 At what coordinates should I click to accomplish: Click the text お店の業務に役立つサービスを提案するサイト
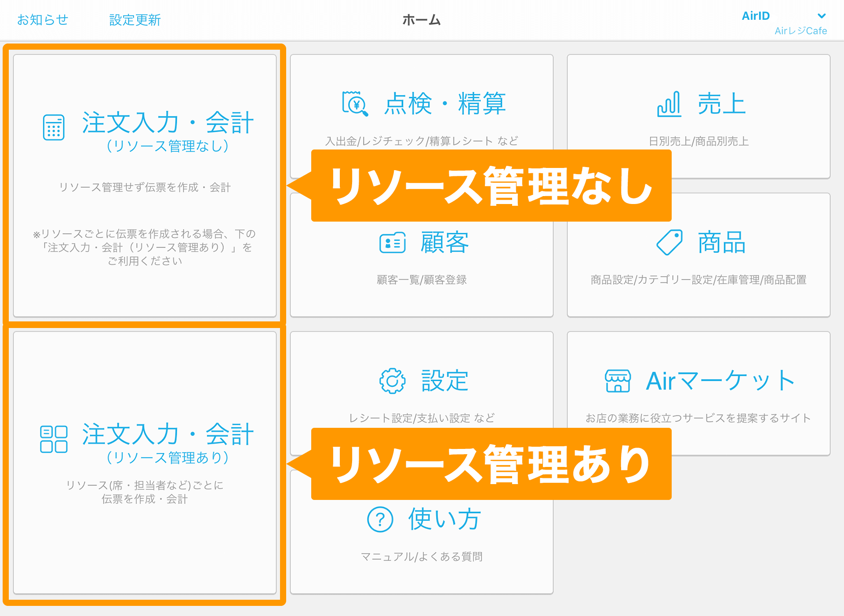click(698, 418)
